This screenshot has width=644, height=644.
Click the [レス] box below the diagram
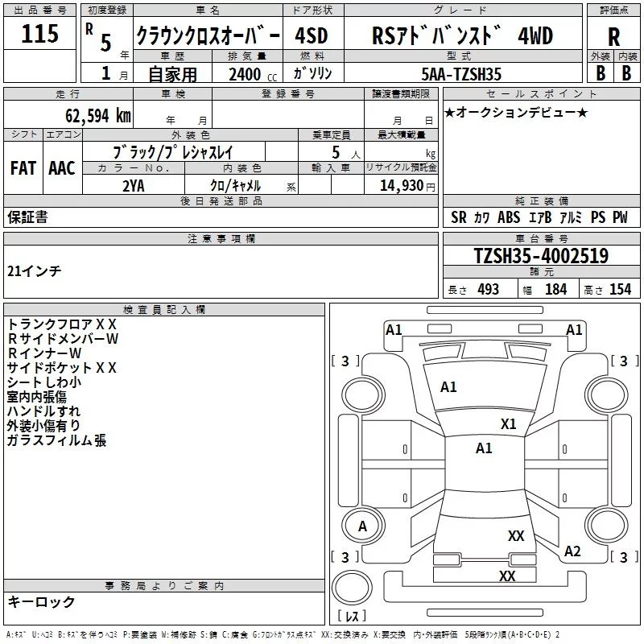click(352, 617)
